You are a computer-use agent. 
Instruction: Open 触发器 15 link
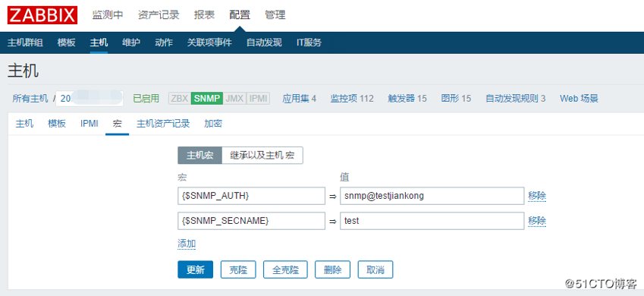(x=407, y=98)
